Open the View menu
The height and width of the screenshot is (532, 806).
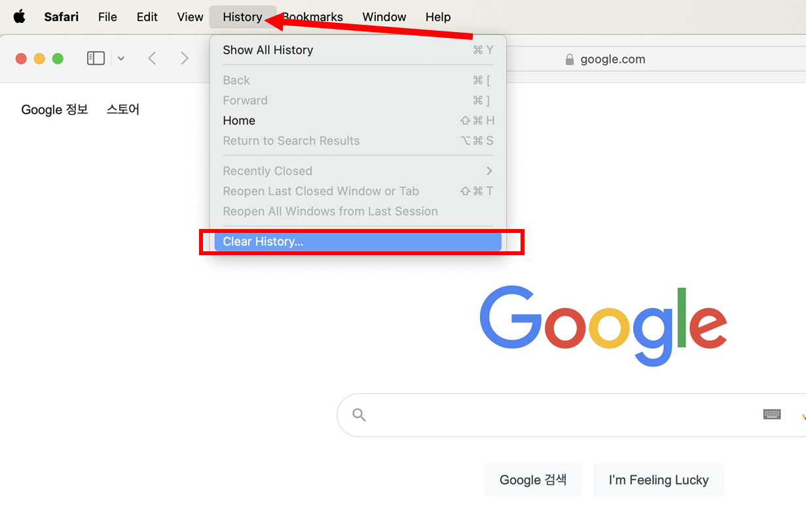(x=190, y=17)
